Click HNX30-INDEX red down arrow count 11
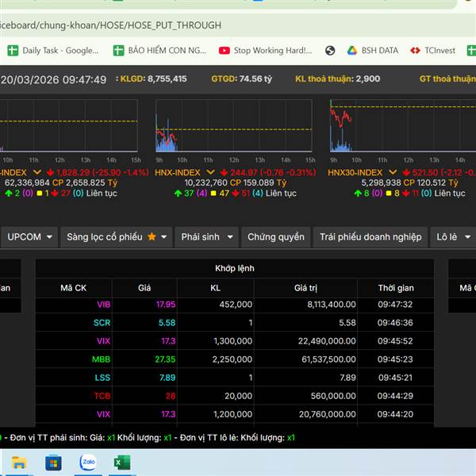Screen dimensions: 476x476 410,193
